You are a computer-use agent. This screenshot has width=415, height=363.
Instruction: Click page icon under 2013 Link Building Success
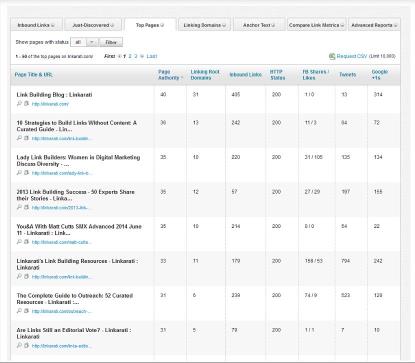point(26,207)
